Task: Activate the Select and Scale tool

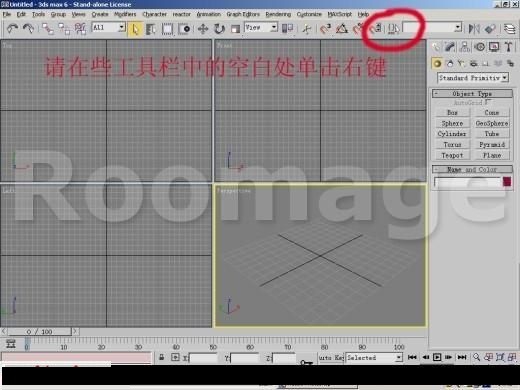Action: [x=235, y=29]
